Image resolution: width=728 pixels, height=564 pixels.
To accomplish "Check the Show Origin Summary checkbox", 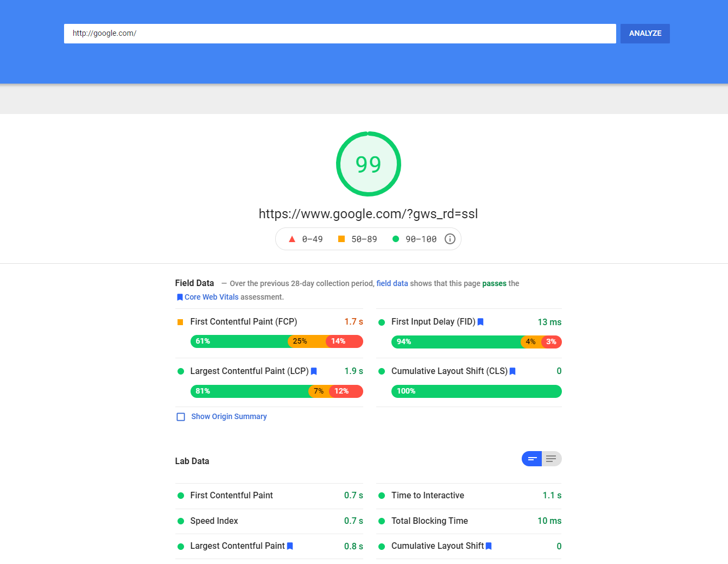I will [x=181, y=417].
